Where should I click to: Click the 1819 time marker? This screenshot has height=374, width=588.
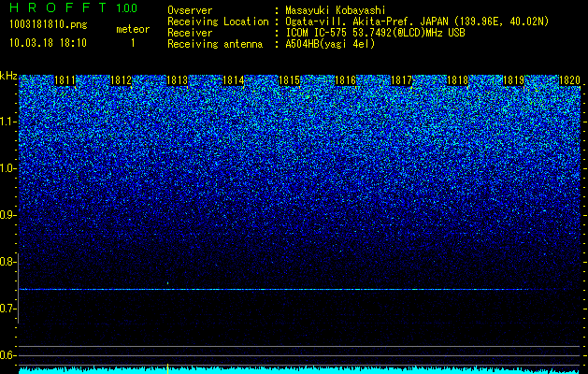click(x=513, y=80)
